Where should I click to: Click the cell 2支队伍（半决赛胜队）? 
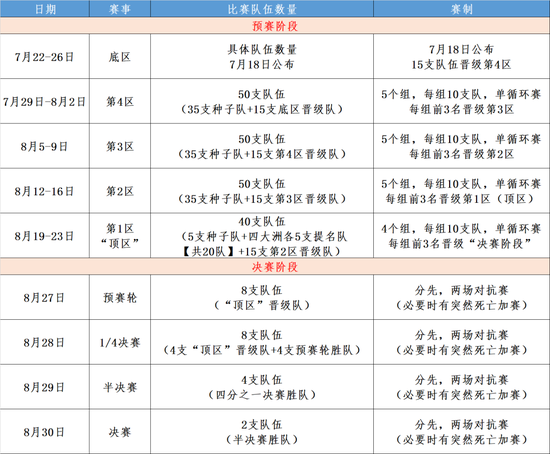pyautogui.click(x=262, y=432)
